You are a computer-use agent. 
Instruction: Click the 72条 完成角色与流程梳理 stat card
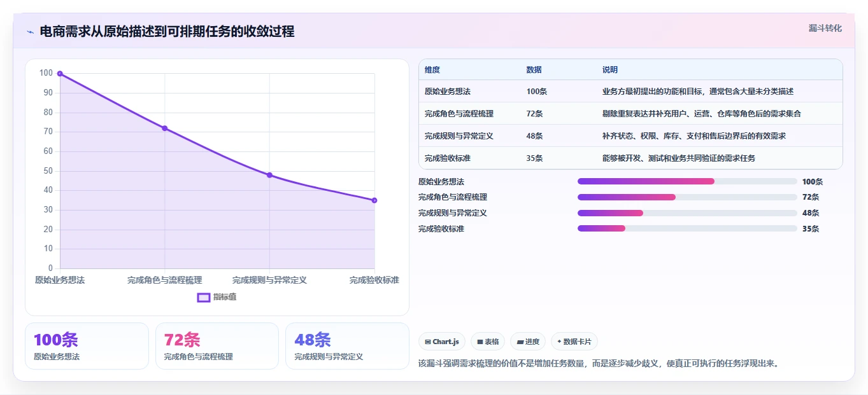tap(217, 346)
